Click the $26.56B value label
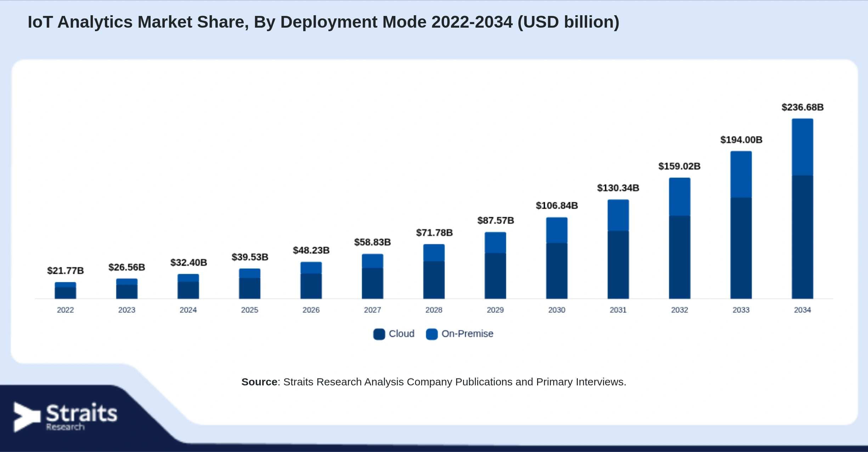 click(127, 267)
